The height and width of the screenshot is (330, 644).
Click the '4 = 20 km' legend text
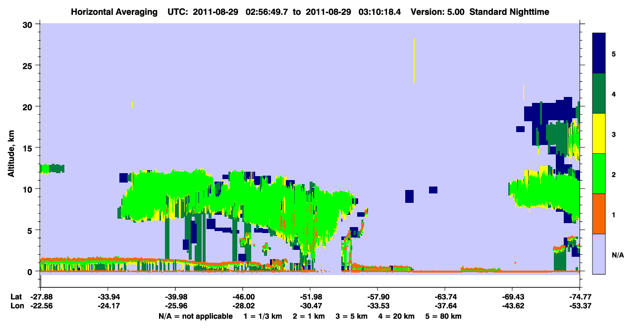pyautogui.click(x=396, y=316)
